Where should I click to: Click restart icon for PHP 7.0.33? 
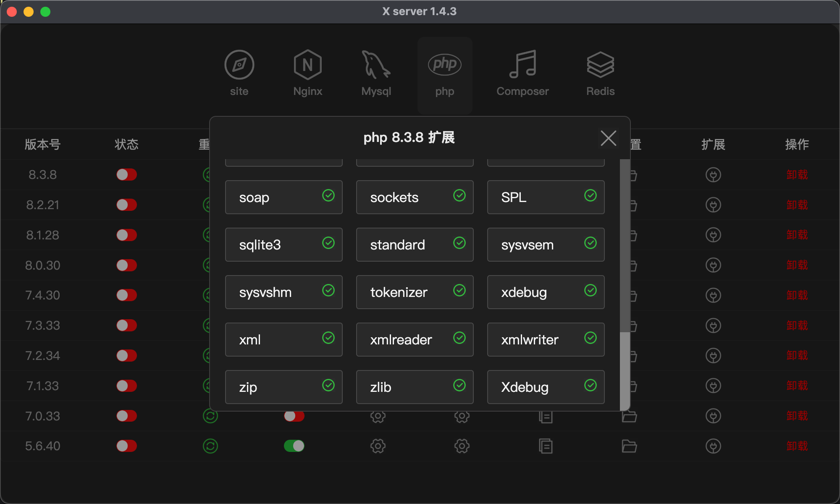coord(210,416)
